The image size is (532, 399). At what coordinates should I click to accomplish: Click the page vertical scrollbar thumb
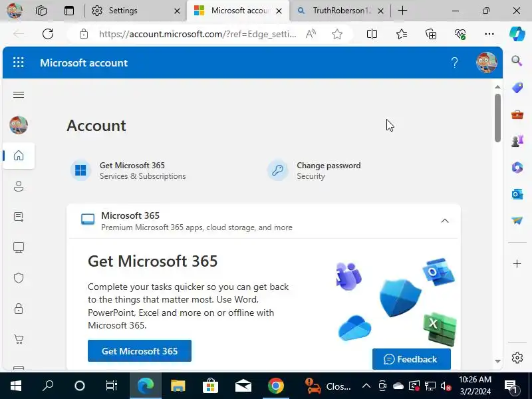pos(497,118)
